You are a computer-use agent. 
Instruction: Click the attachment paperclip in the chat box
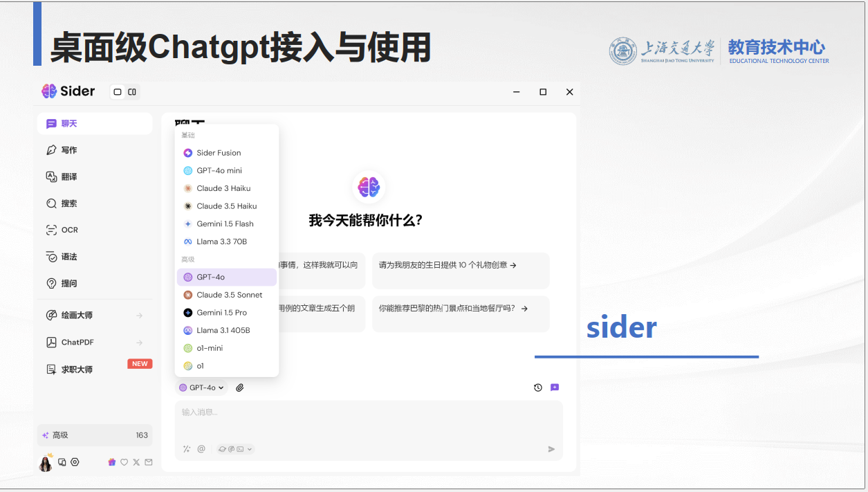tap(240, 387)
